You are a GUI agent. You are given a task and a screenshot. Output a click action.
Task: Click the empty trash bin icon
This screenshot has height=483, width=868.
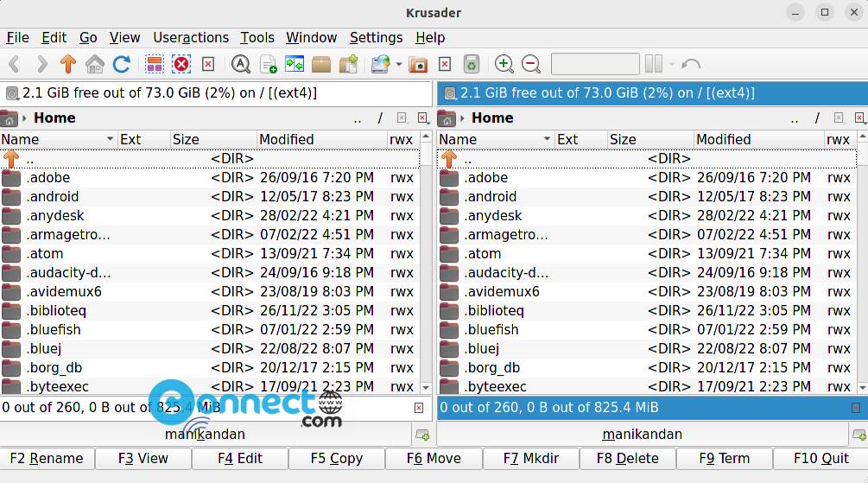471,64
